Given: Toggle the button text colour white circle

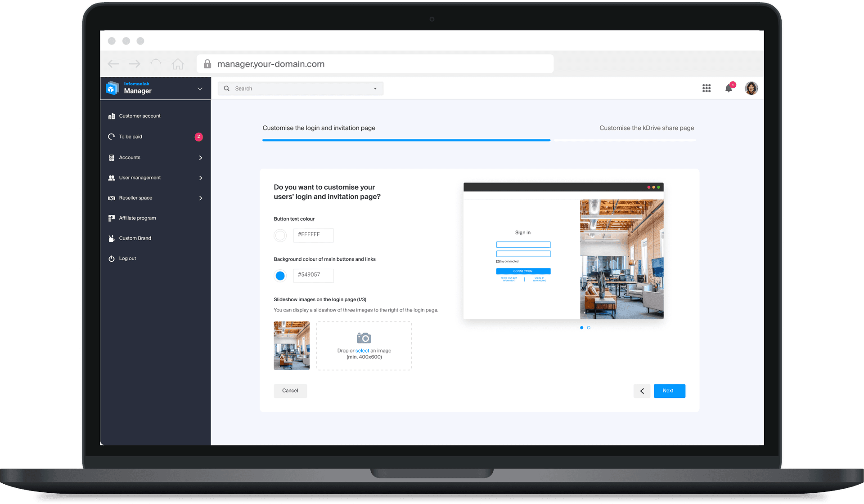Looking at the screenshot, I should pyautogui.click(x=280, y=235).
